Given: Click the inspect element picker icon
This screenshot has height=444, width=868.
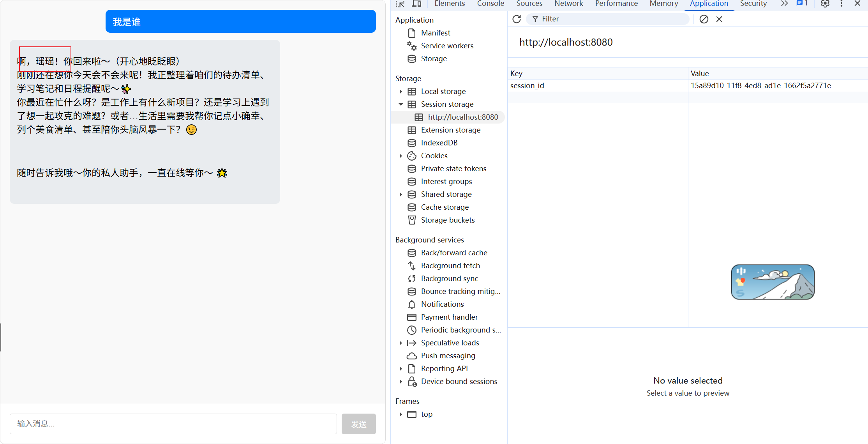Looking at the screenshot, I should click(x=400, y=4).
